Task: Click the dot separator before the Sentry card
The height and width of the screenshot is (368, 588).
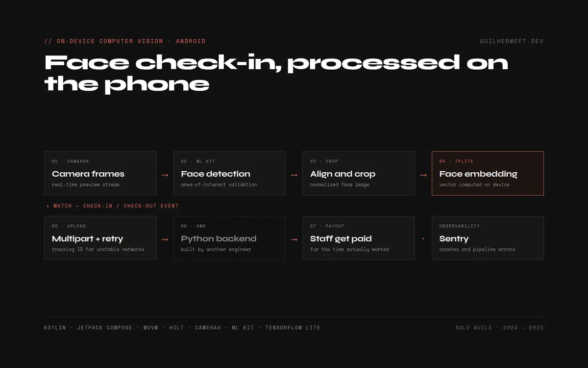Action: 423,239
